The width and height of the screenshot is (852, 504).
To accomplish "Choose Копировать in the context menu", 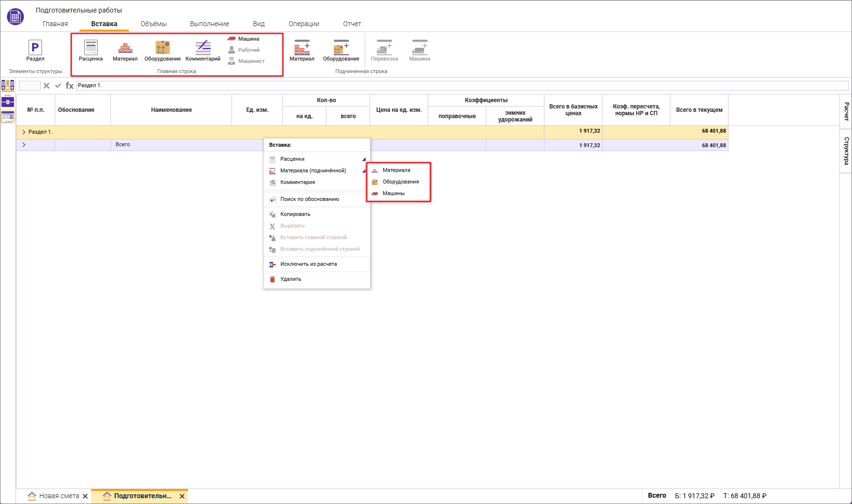I will pyautogui.click(x=295, y=214).
